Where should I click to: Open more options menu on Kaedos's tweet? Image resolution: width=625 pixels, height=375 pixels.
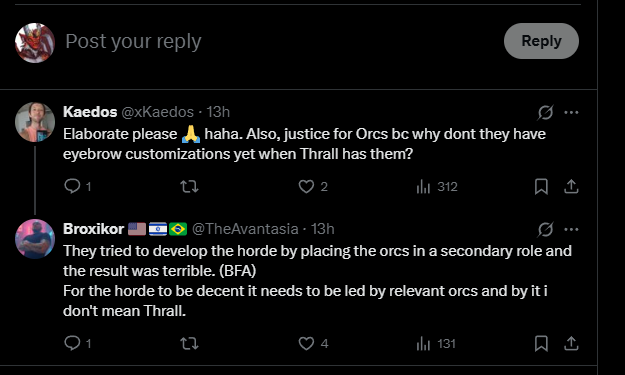[571, 112]
